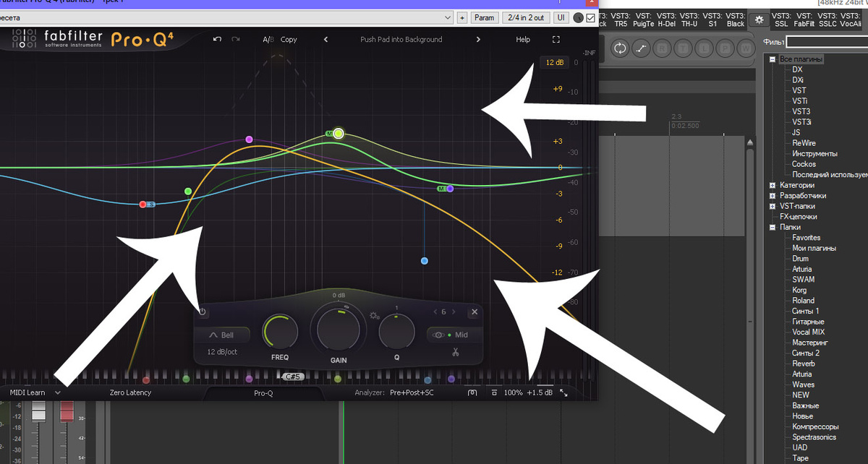Go to previous preset with left chevron
This screenshot has height=464, width=868.
coord(325,40)
